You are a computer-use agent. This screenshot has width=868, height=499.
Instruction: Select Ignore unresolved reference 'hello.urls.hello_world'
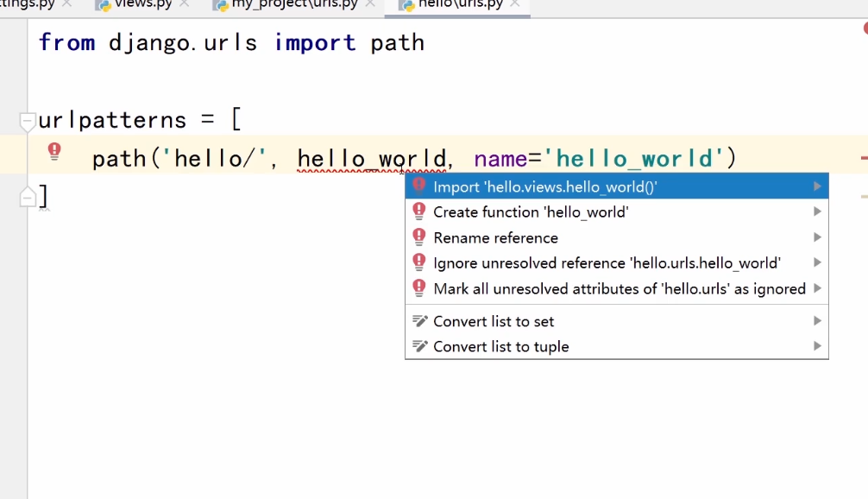point(617,263)
